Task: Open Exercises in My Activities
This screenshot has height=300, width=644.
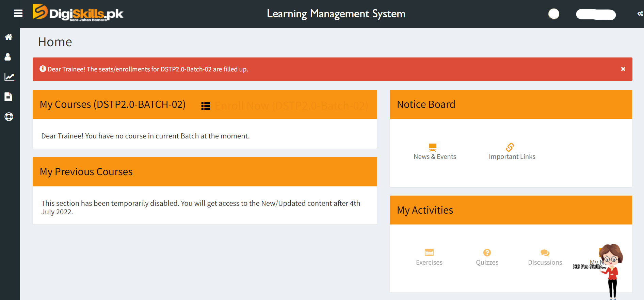Action: pos(429,257)
